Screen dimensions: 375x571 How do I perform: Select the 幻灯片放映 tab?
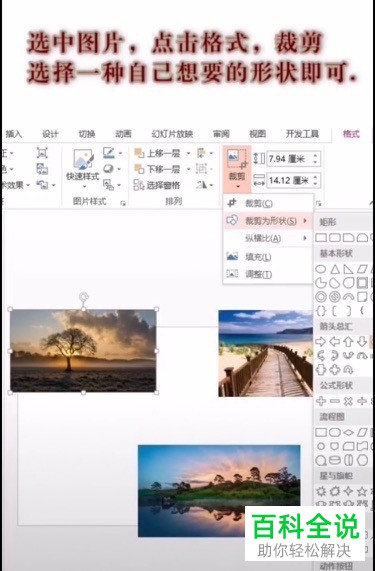pyautogui.click(x=172, y=134)
